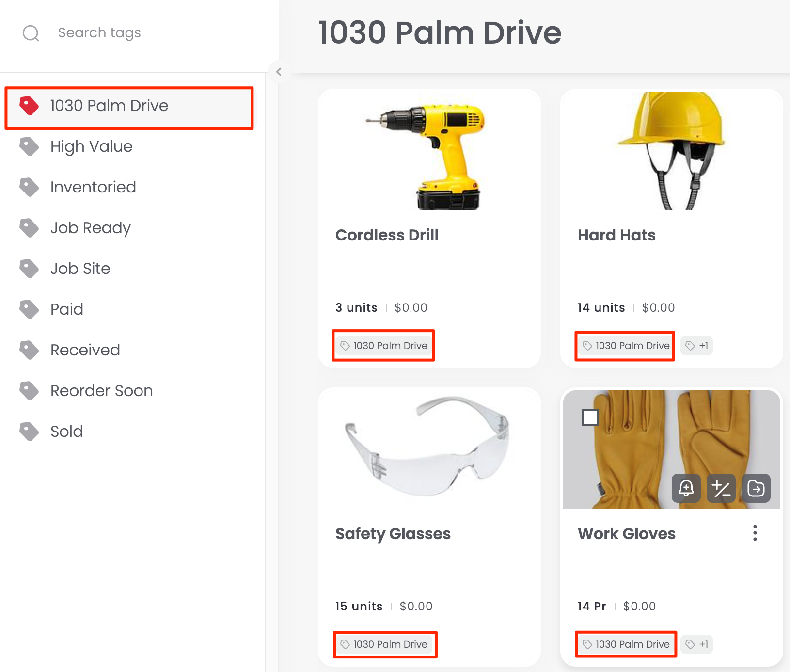Select the Job Ready tag

[x=90, y=228]
